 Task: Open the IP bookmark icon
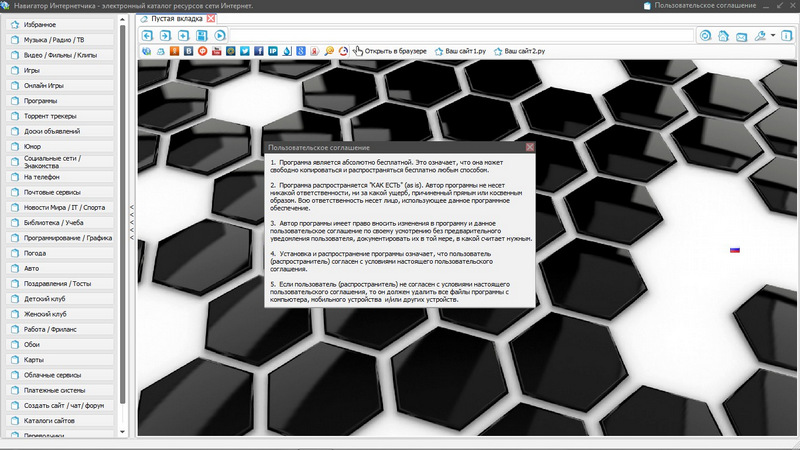tap(273, 51)
